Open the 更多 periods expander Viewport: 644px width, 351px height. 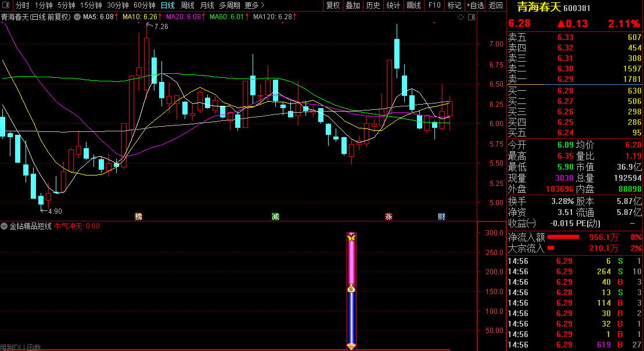pos(253,5)
